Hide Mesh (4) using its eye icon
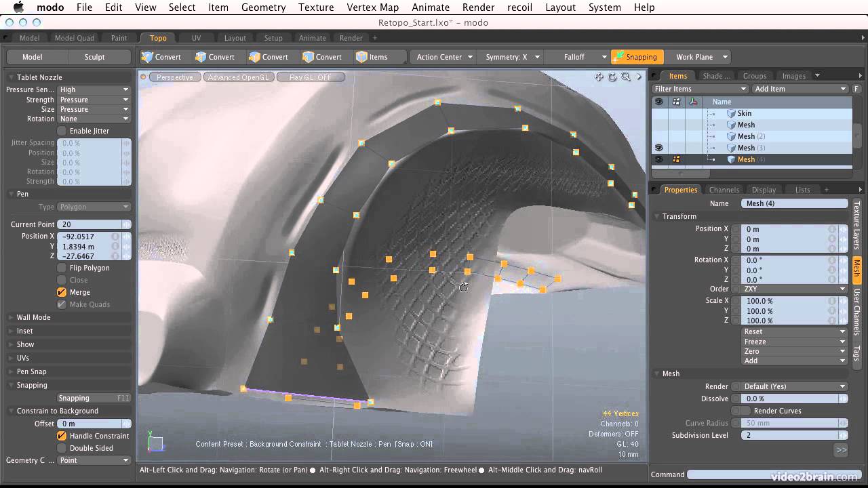Screen dimensions: 868x488 [x=658, y=159]
